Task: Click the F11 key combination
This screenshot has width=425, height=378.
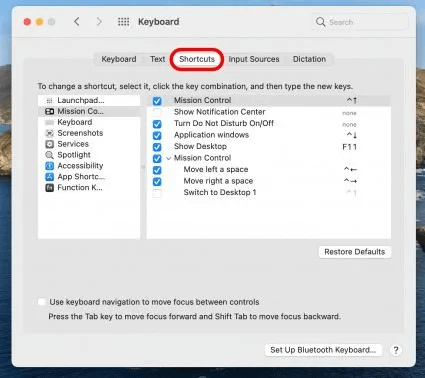Action: point(349,147)
